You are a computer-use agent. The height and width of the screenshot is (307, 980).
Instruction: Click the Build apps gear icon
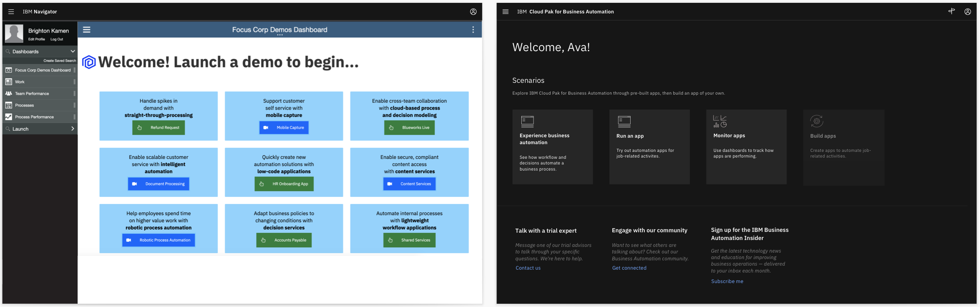817,121
